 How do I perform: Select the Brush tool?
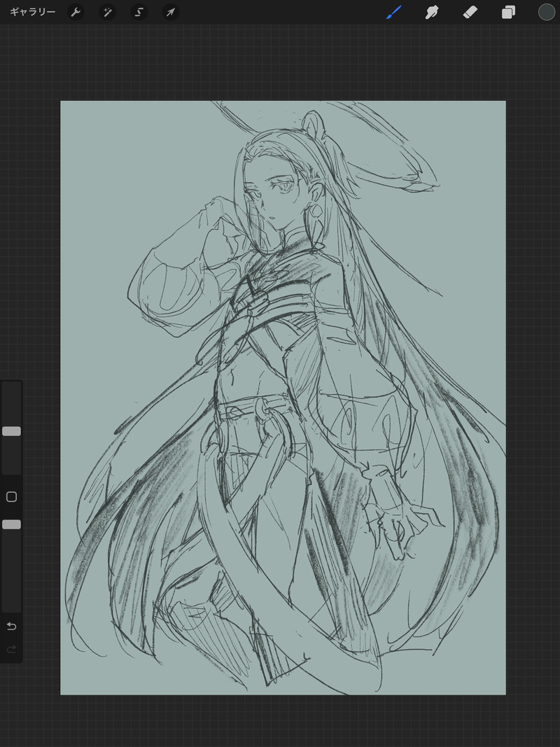[394, 12]
